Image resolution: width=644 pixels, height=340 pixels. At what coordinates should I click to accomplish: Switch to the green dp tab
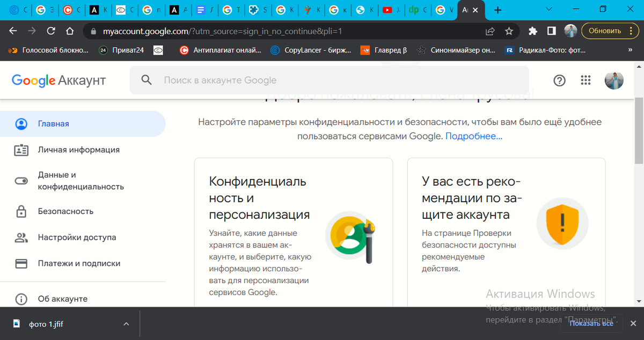(x=418, y=10)
